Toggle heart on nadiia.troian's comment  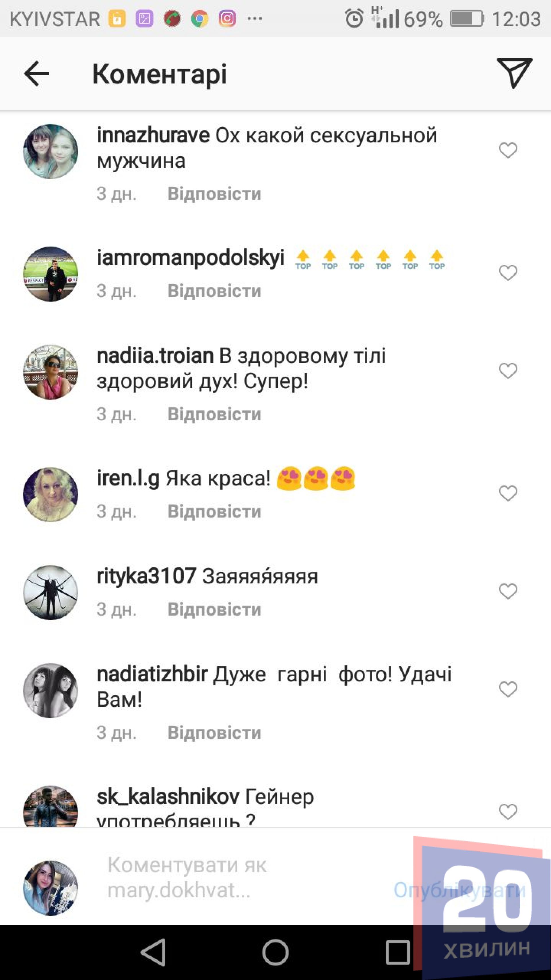coord(508,371)
